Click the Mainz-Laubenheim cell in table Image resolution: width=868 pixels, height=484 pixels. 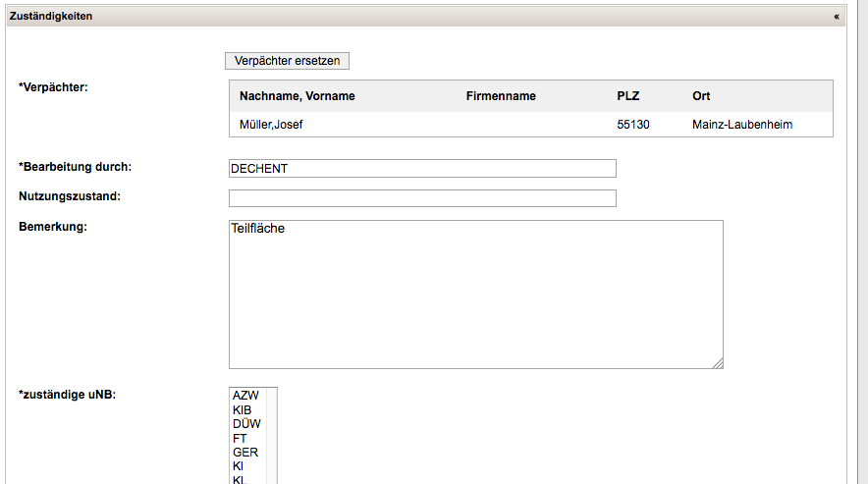point(741,125)
